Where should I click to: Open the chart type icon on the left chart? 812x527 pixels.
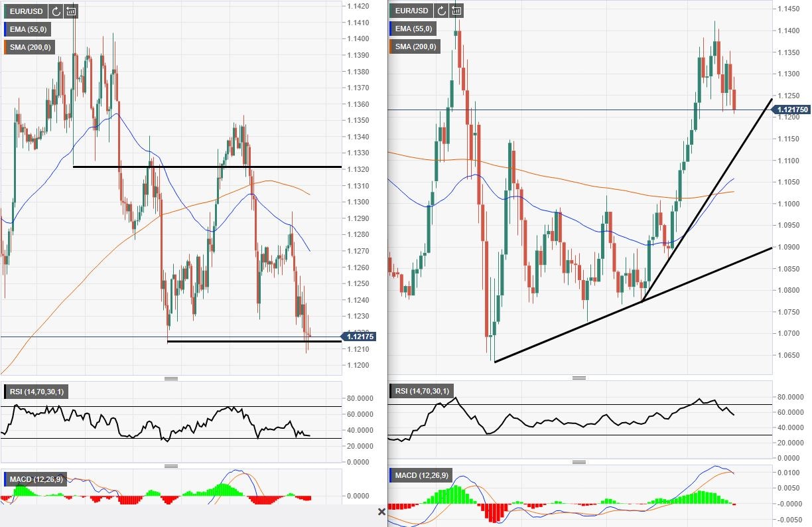pyautogui.click(x=71, y=11)
